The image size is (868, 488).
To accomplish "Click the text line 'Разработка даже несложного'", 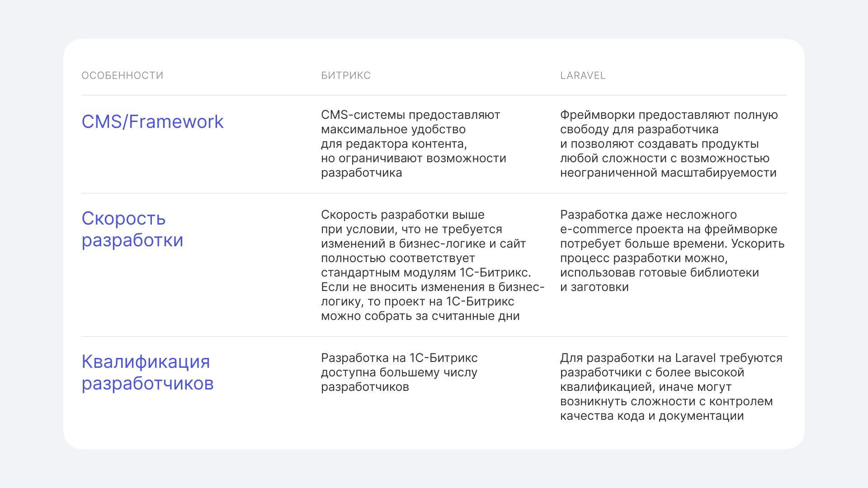I will [648, 215].
